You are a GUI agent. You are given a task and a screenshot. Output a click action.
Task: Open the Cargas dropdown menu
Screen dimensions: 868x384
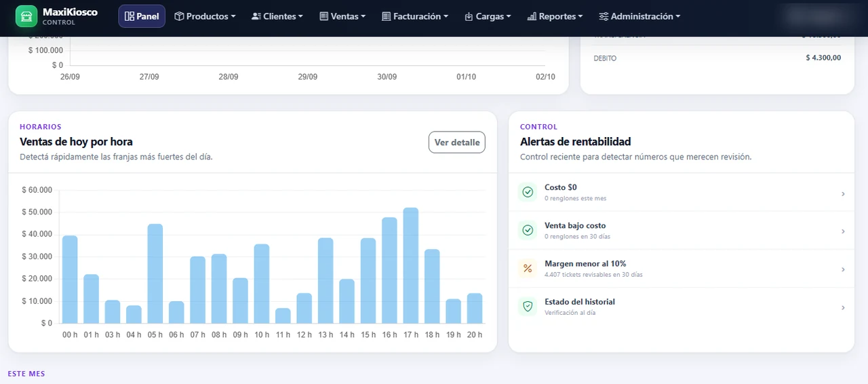coord(488,16)
